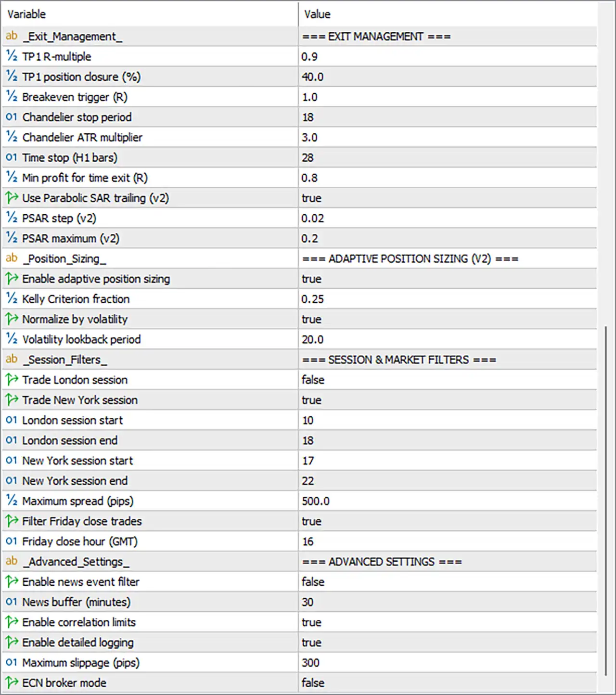
Task: Select the Friday close hour (GMT) label
Action: coord(80,542)
